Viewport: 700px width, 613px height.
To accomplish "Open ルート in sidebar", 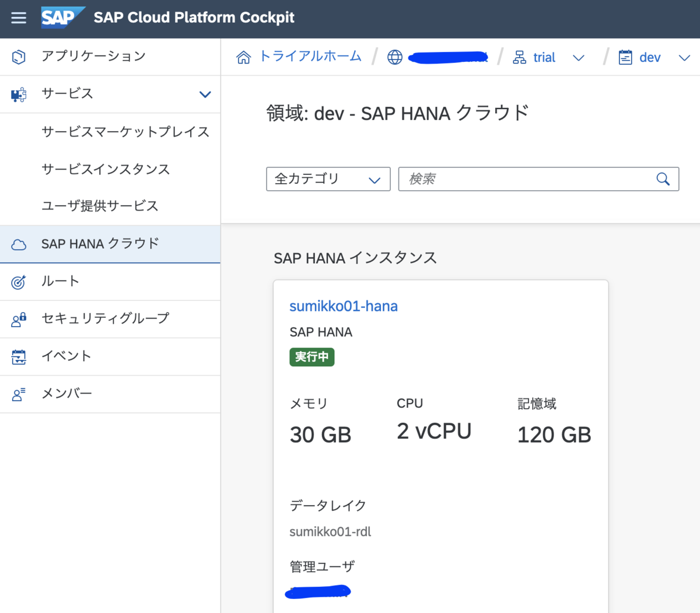I will (110, 282).
